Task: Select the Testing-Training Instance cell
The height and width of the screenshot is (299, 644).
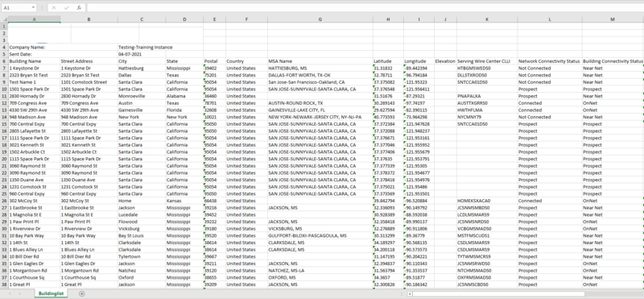Action: (142, 48)
